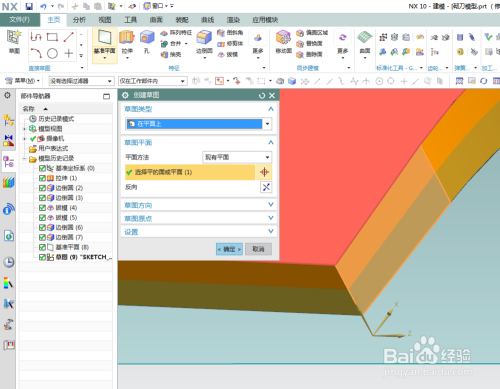
Task: Click the 修剪体 trim body tool
Action: point(230,44)
